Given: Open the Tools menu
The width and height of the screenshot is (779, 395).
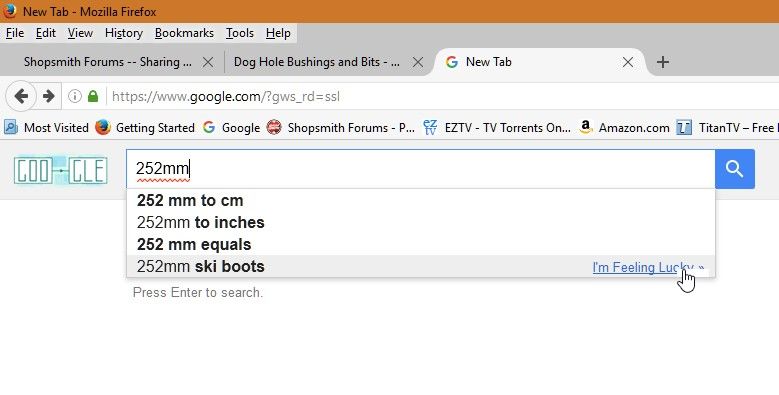Looking at the screenshot, I should [x=240, y=33].
